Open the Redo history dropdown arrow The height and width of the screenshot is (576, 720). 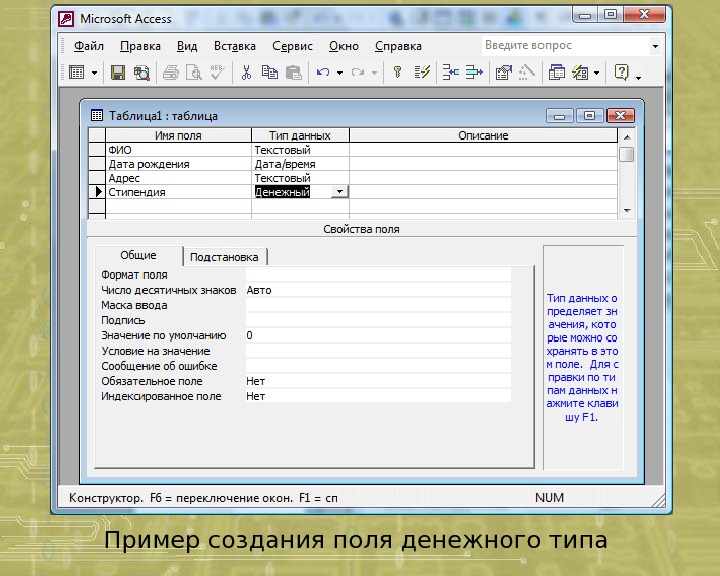(x=375, y=73)
